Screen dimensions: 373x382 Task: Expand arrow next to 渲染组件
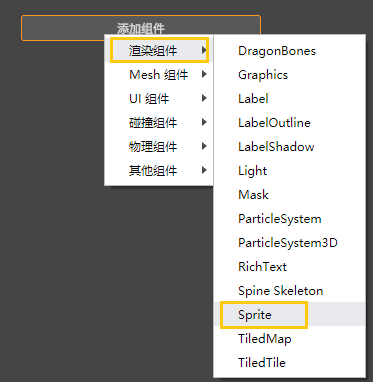click(x=204, y=50)
